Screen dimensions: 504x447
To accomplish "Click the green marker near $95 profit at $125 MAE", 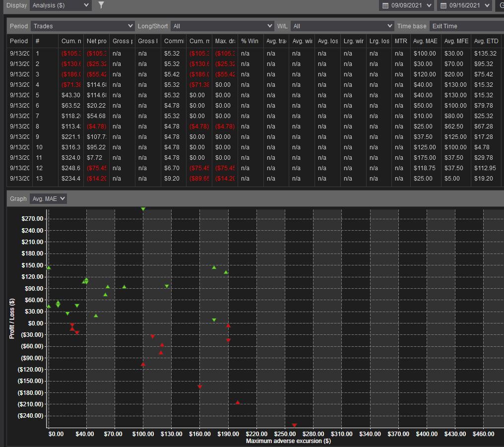I will pos(167,286).
